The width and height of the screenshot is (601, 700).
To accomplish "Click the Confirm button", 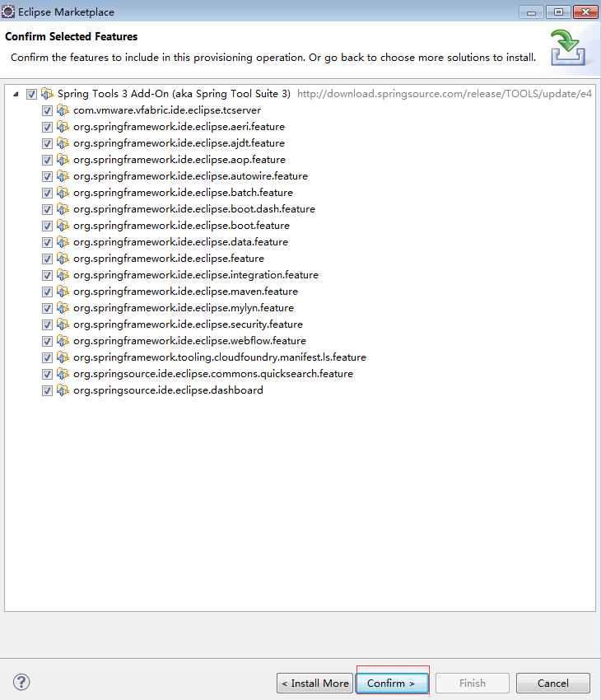I will pos(392,683).
